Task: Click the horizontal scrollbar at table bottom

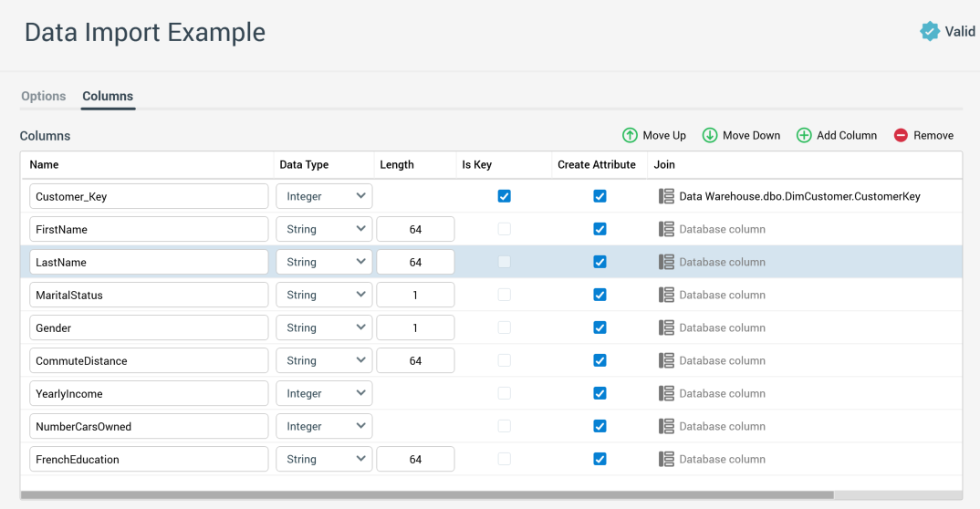Action: tap(426, 495)
